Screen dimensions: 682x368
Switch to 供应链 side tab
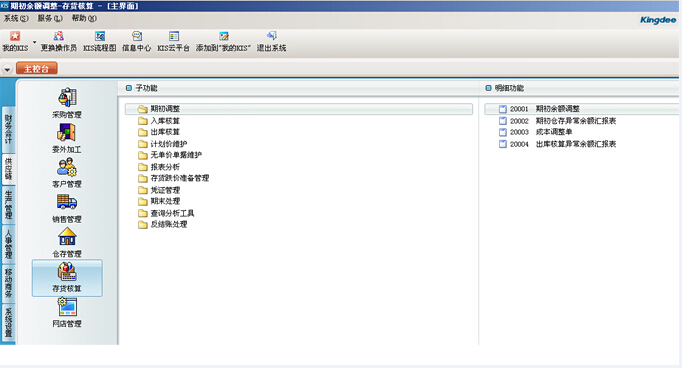[x=8, y=169]
